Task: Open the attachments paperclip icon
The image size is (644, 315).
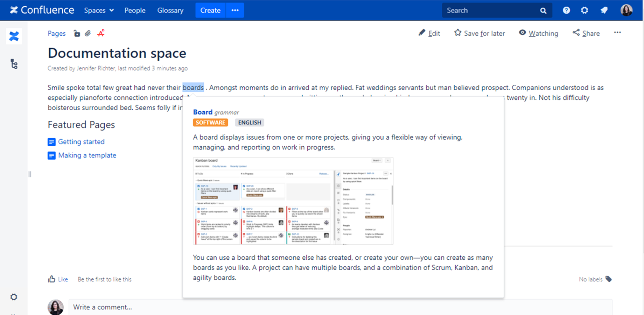Action: click(x=88, y=34)
